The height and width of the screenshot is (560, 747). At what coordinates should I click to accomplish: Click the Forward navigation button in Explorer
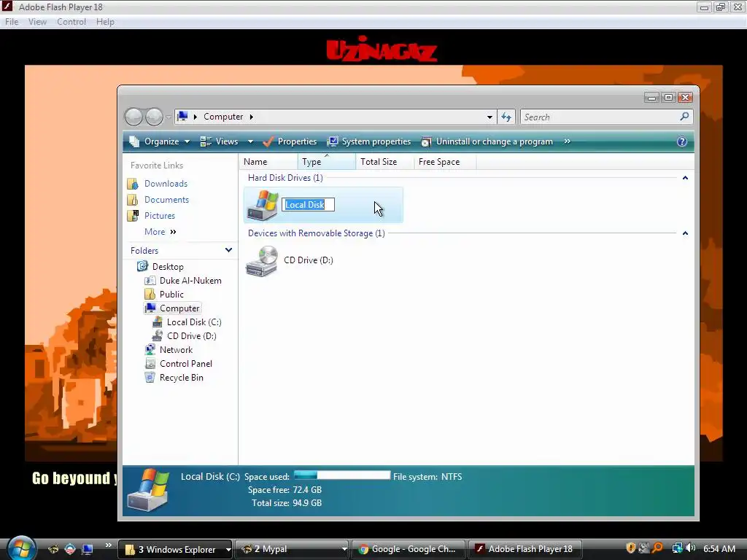tap(154, 117)
